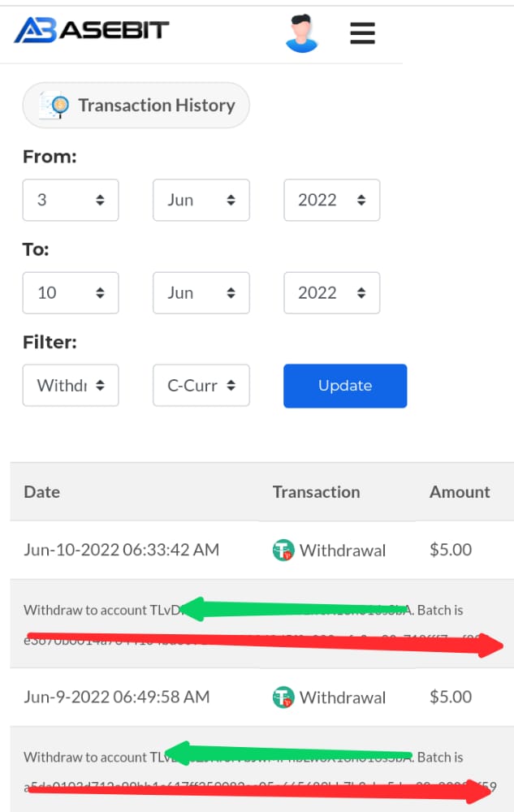514x812 pixels.
Task: Open the user profile avatar
Action: [302, 33]
